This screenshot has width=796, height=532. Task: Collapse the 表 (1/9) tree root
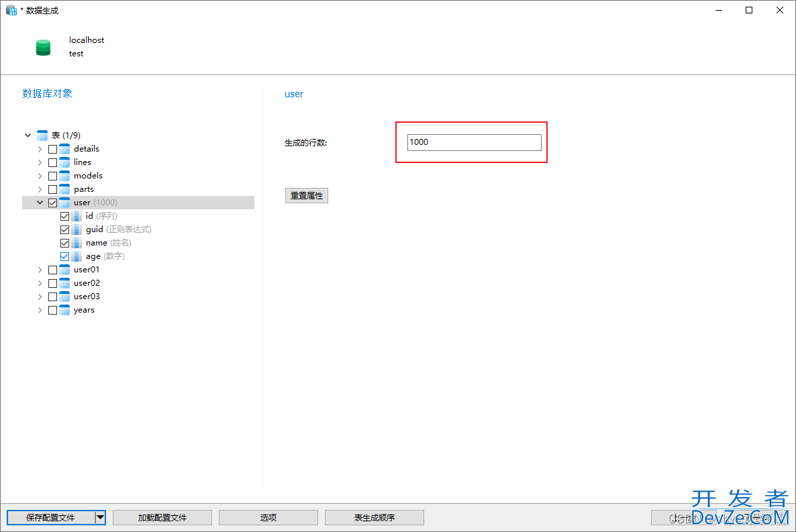[28, 136]
